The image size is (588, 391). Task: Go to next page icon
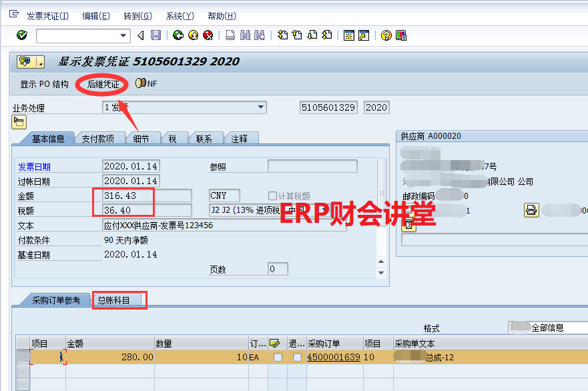coord(312,35)
